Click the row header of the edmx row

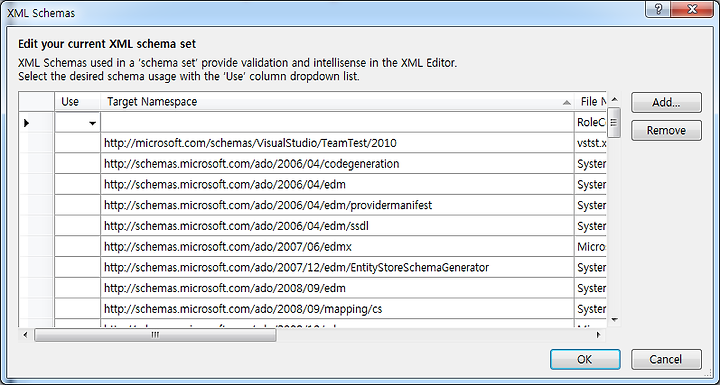pyautogui.click(x=37, y=247)
